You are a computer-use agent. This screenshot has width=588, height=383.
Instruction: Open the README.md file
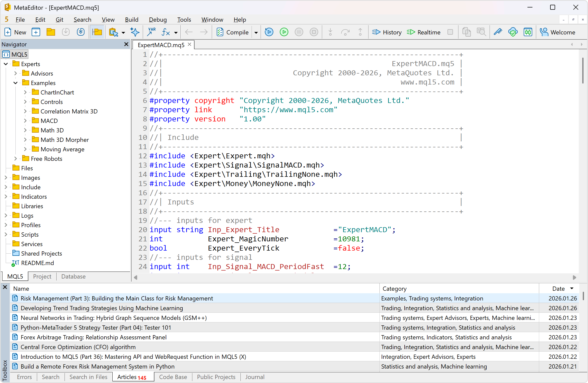tap(37, 263)
